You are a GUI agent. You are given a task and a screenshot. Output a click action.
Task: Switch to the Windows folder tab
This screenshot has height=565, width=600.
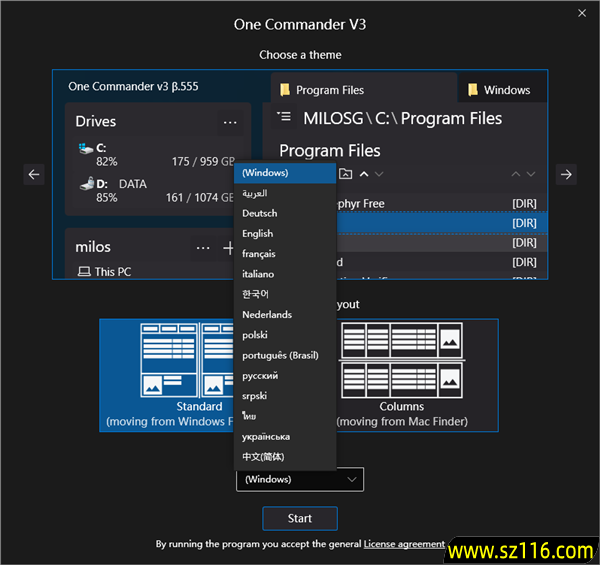coord(500,90)
